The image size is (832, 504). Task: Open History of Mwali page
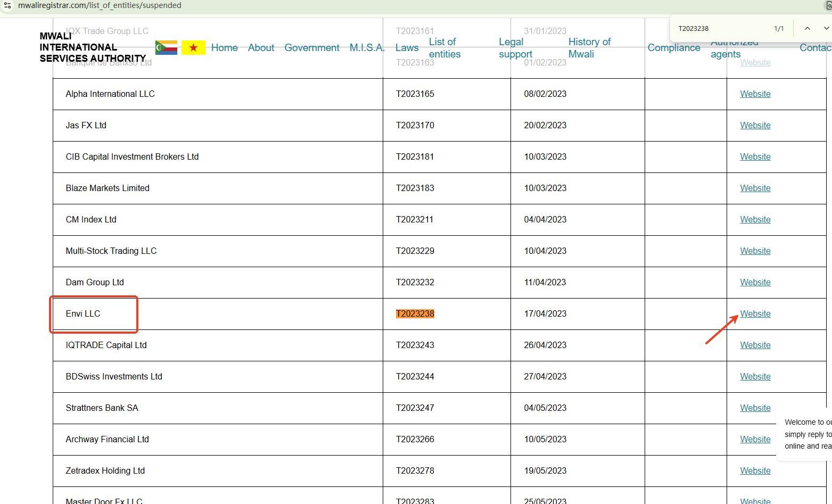coord(589,48)
